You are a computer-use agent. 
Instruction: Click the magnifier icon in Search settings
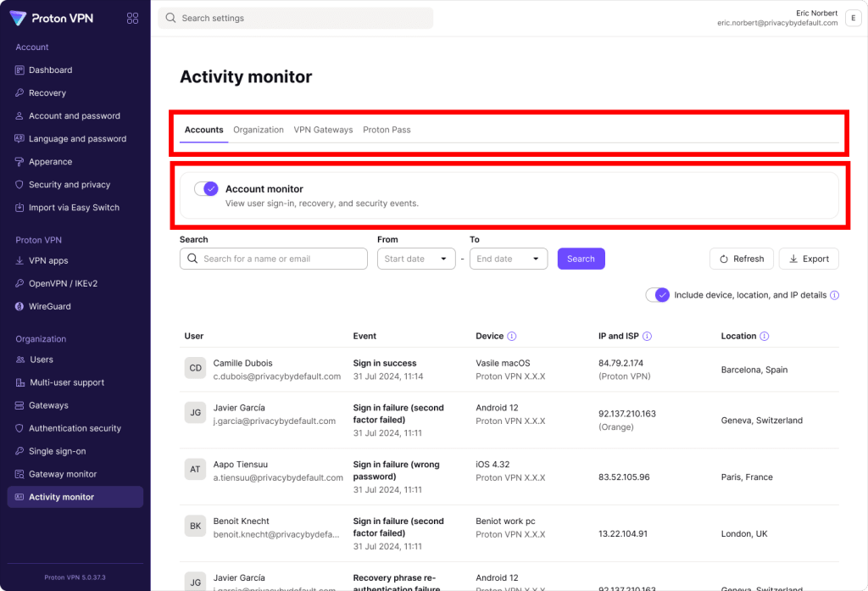pyautogui.click(x=170, y=19)
